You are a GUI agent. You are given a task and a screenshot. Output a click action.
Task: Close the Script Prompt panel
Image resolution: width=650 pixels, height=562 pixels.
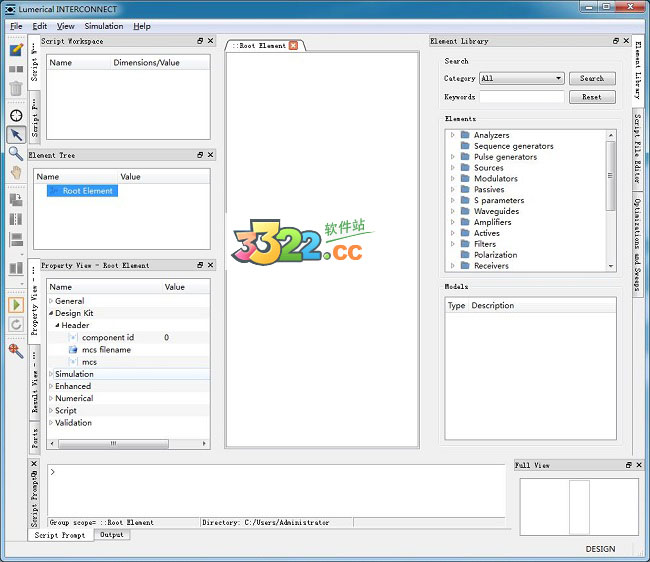point(34,463)
